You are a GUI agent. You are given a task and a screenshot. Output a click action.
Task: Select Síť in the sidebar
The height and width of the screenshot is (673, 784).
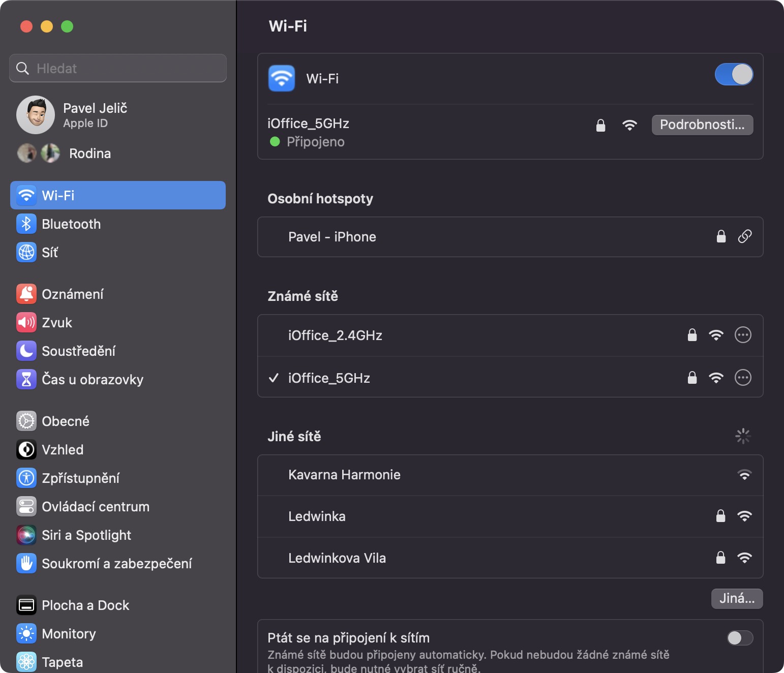50,253
